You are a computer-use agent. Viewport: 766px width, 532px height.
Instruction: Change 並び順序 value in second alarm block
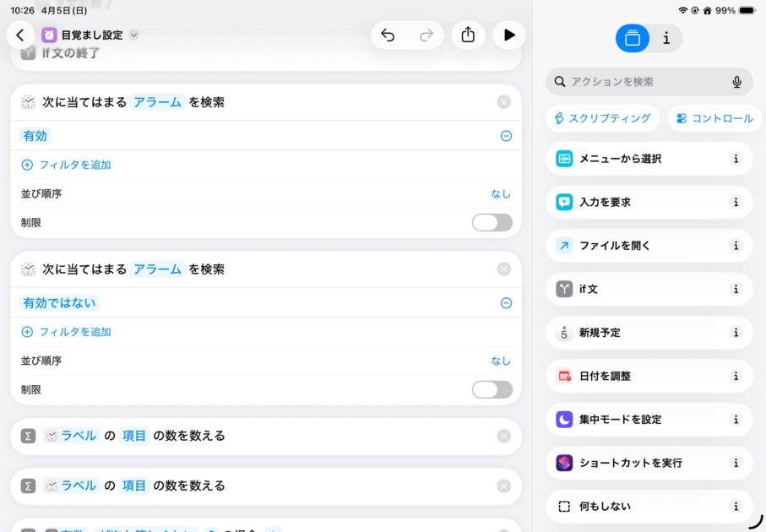pyautogui.click(x=500, y=361)
